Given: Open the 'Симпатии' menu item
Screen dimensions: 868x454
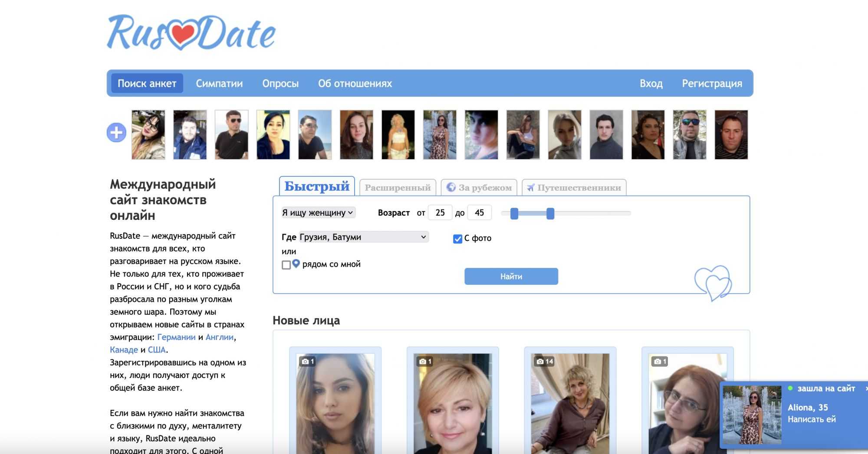Looking at the screenshot, I should tap(219, 83).
